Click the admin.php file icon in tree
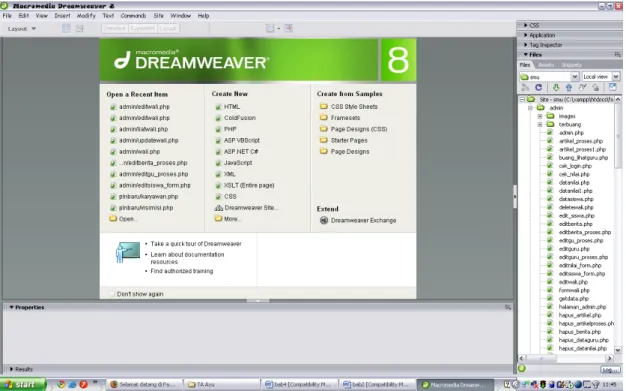 pyautogui.click(x=550, y=133)
